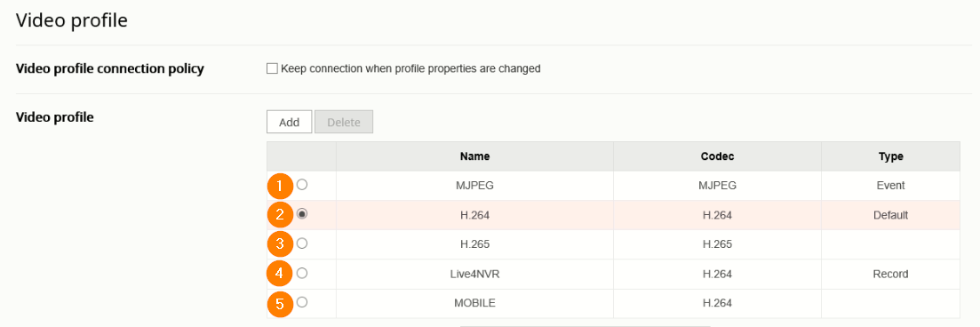
Task: Select the H.264 profile radio button
Action: [302, 214]
